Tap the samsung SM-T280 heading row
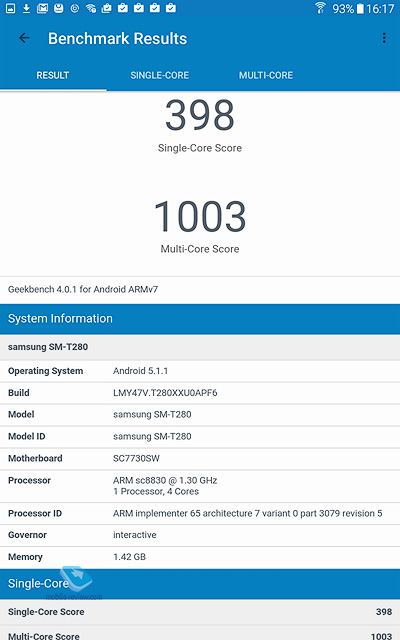Viewport: 400px width, 640px height. 200,347
